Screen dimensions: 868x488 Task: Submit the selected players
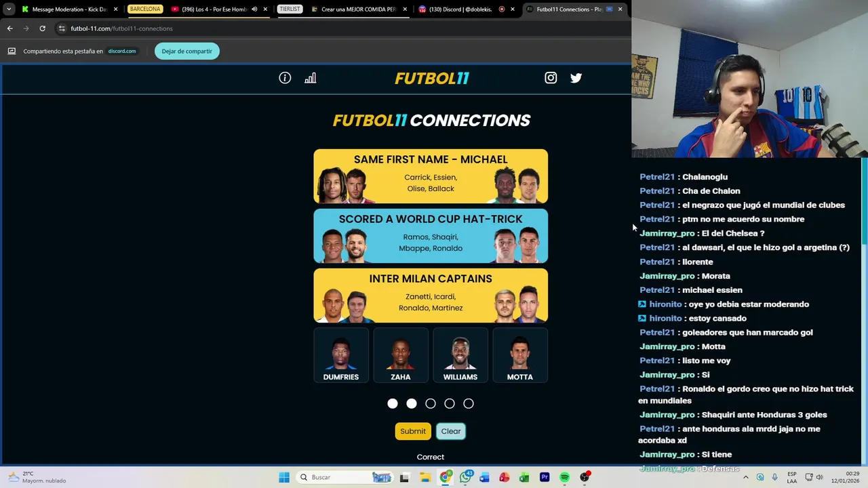coord(413,431)
